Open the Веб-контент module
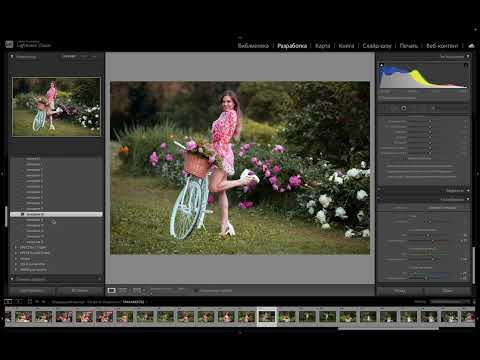This screenshot has height=360, width=480. coord(442,46)
